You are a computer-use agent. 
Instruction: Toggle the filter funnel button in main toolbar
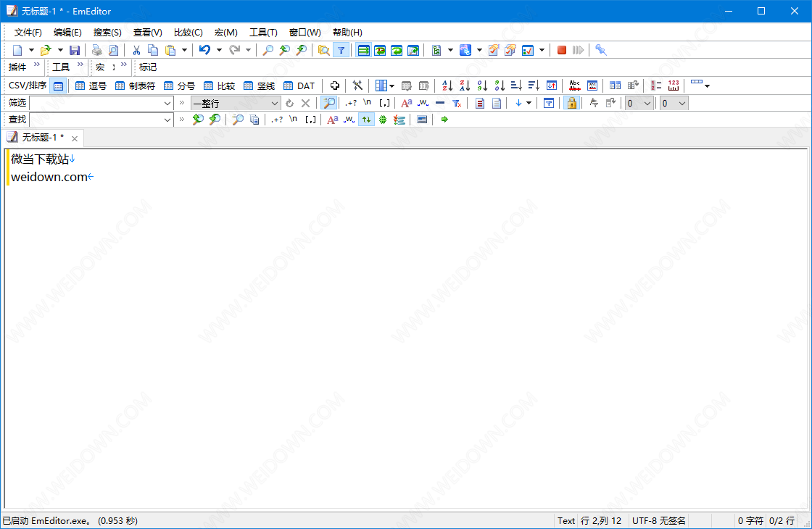tap(341, 50)
